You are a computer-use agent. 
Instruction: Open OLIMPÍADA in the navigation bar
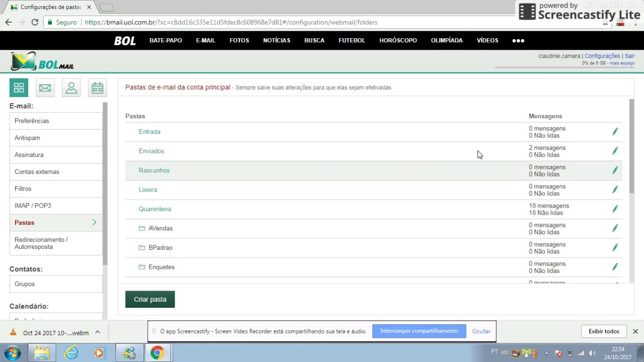[x=447, y=40]
